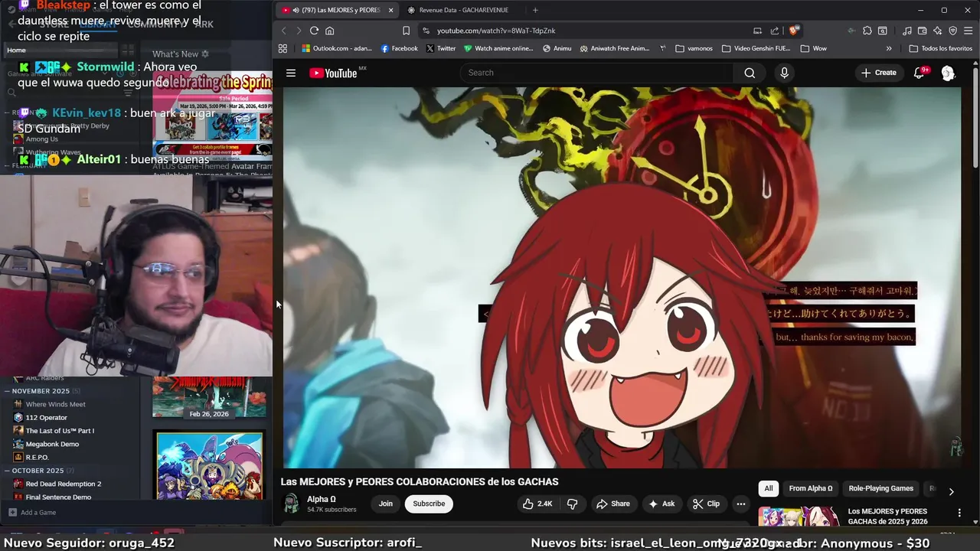Open Animu bookmark
Image resolution: width=980 pixels, height=551 pixels.
tap(557, 48)
